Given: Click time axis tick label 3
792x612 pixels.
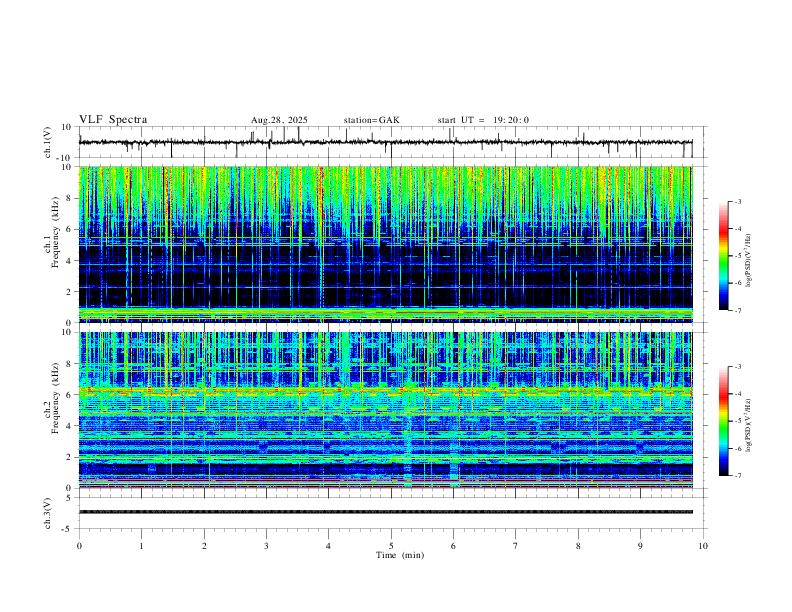Looking at the screenshot, I should pos(266,546).
